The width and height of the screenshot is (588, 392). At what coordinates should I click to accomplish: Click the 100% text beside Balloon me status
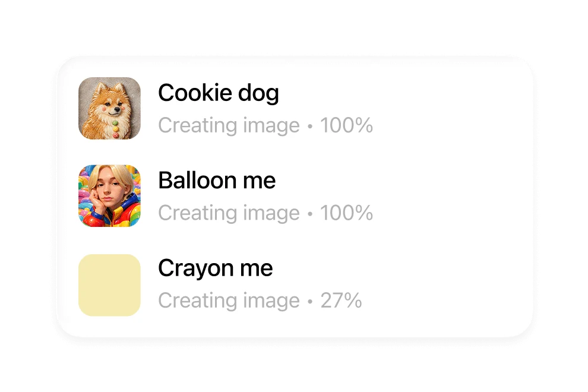pyautogui.click(x=347, y=213)
